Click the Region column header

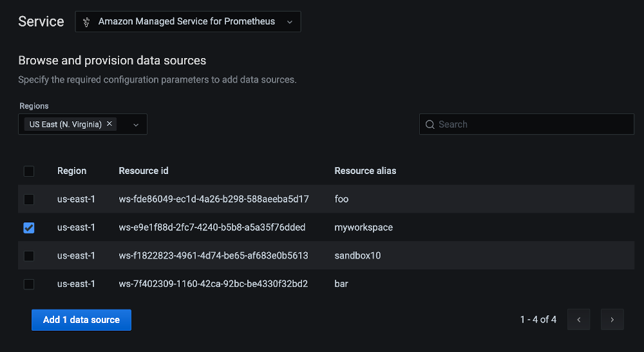(x=72, y=171)
